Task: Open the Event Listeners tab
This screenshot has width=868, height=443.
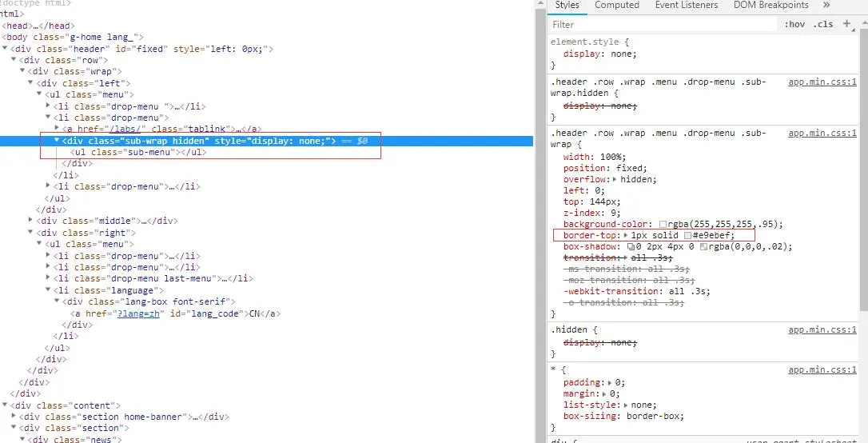Action: coord(687,5)
